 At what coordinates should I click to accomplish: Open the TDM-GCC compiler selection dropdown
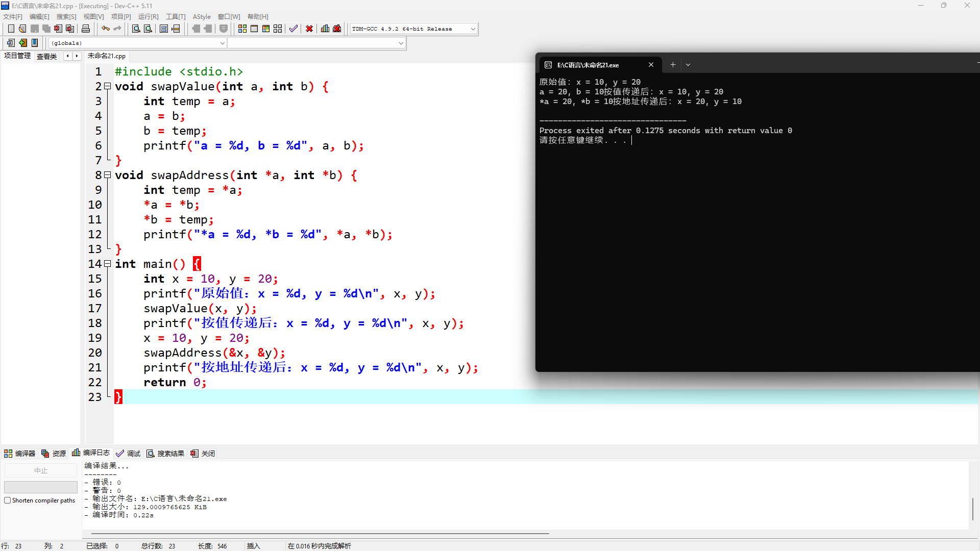pos(473,29)
